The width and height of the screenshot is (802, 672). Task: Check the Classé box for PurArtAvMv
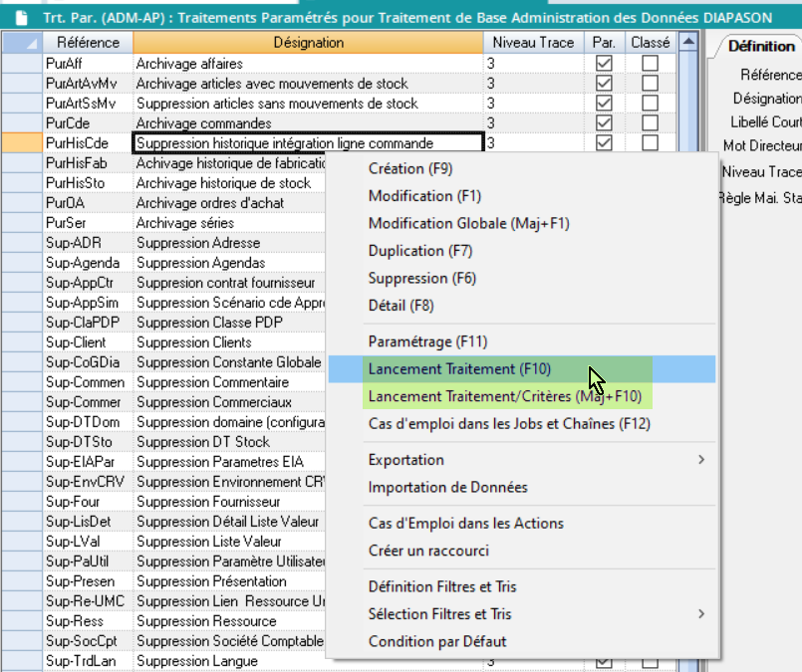coord(650,84)
